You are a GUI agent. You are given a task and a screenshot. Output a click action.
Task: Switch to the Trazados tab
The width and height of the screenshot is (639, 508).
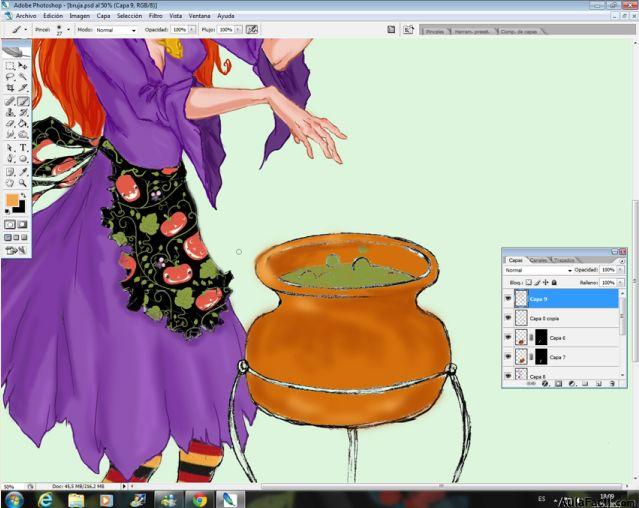pyautogui.click(x=564, y=260)
